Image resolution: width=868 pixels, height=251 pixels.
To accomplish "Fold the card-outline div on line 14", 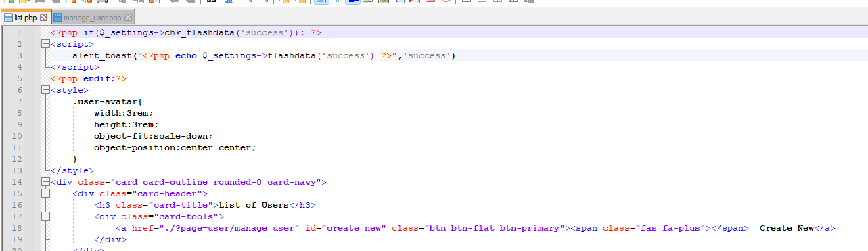I will [45, 182].
